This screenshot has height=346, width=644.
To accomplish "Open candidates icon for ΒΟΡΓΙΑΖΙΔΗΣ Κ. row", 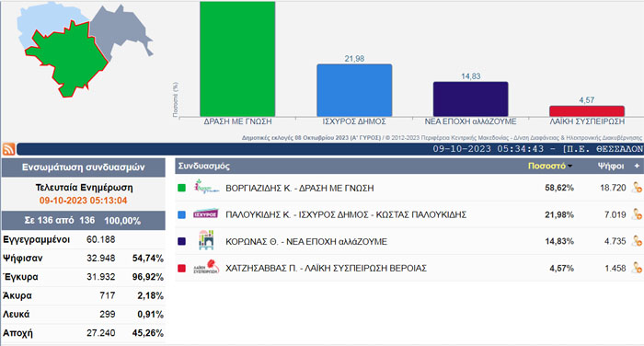I will click(x=637, y=188).
